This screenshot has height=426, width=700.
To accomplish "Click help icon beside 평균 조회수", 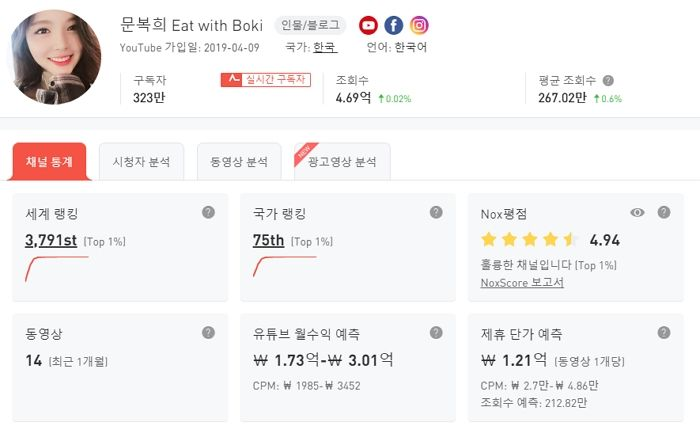I will point(608,80).
